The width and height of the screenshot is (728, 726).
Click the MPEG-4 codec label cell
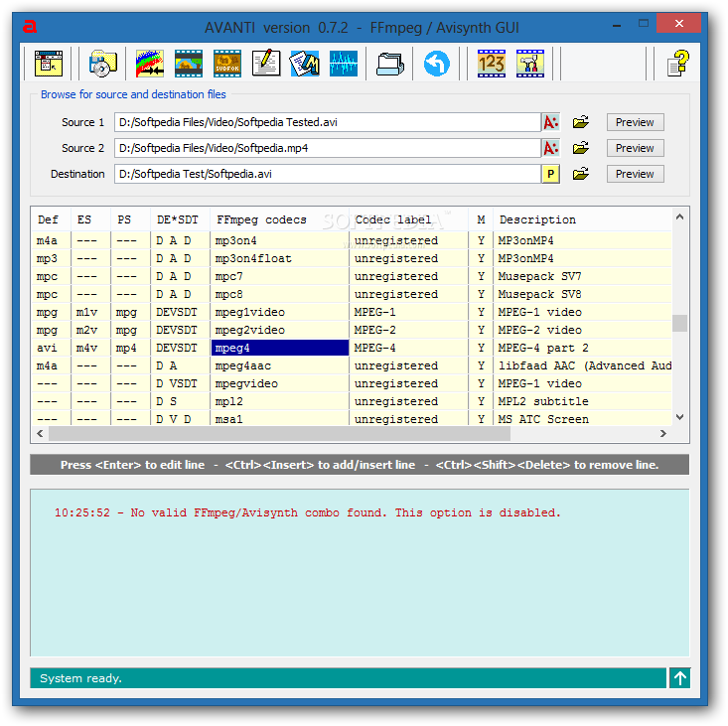pos(408,349)
